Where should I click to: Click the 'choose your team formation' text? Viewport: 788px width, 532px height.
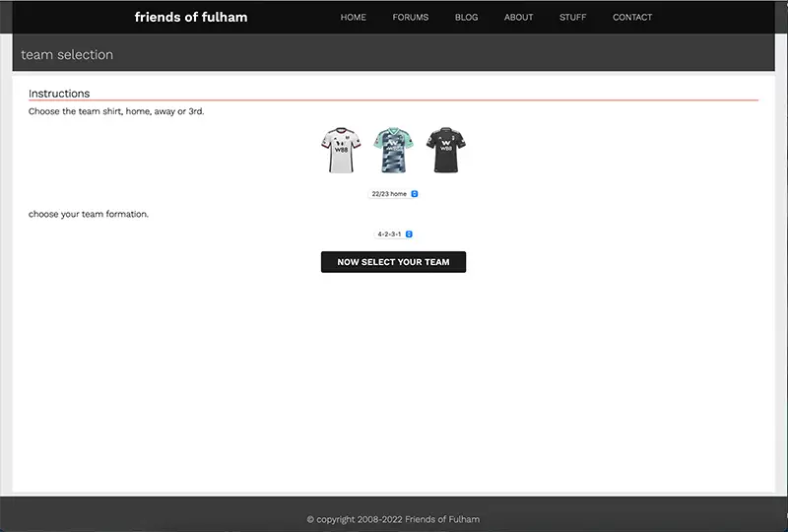tap(89, 214)
